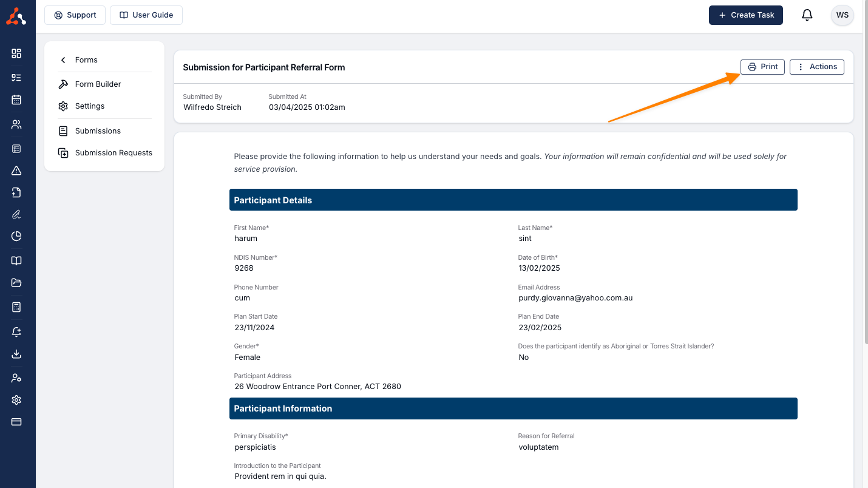Open the calculator icon in sidebar
The width and height of the screenshot is (868, 488).
coord(16,307)
